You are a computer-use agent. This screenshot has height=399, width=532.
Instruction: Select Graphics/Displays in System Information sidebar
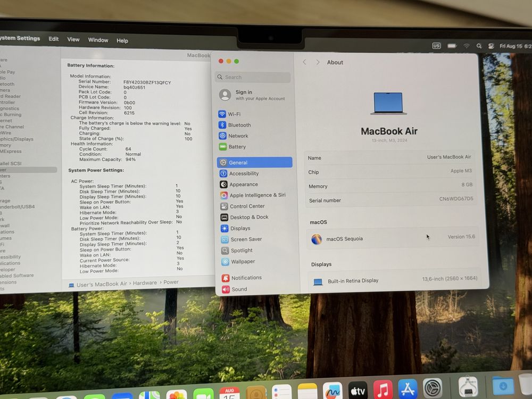point(16,139)
